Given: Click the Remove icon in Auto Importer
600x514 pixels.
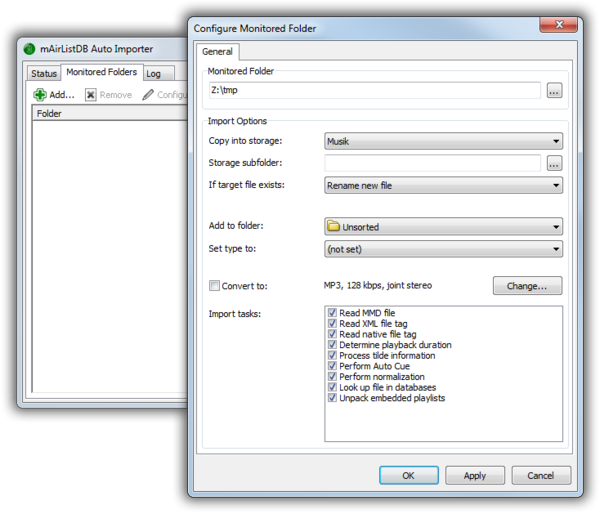Looking at the screenshot, I should tap(90, 95).
